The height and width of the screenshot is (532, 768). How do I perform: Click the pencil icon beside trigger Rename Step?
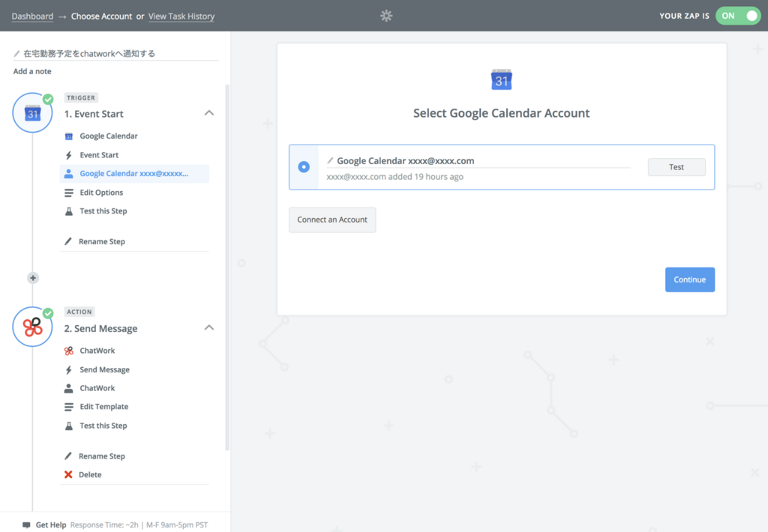[x=68, y=241]
